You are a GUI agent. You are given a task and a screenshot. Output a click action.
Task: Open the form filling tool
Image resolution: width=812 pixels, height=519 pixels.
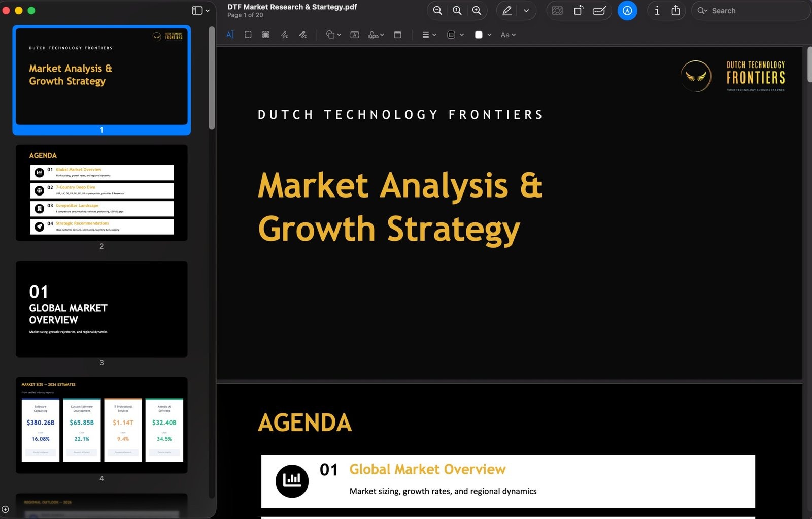coord(599,11)
